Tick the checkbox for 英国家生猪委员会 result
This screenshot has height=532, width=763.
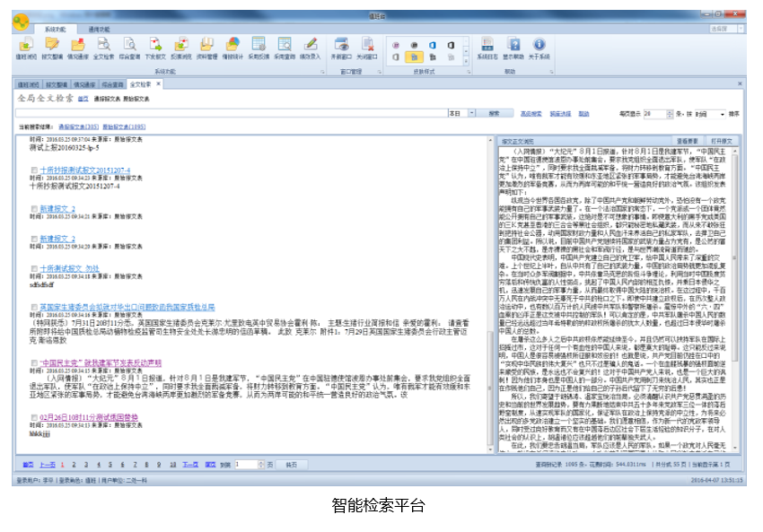tap(34, 307)
